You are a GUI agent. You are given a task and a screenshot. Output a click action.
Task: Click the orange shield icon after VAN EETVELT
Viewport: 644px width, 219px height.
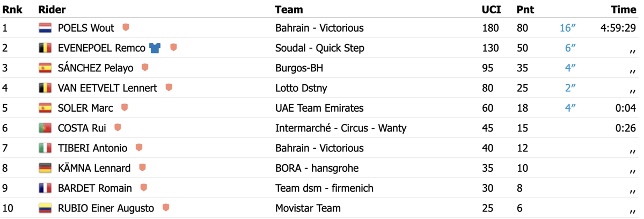point(169,87)
